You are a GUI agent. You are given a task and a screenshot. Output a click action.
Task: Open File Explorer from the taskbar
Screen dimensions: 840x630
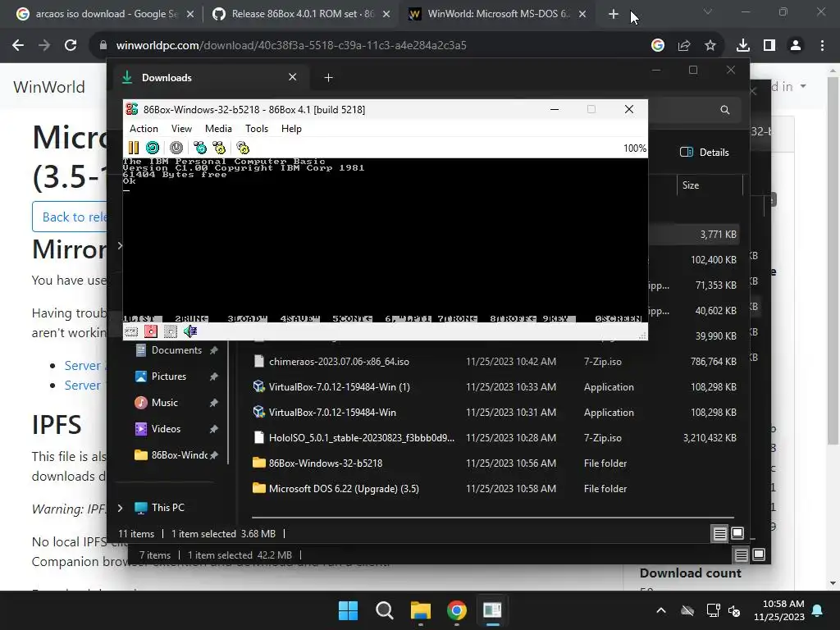click(x=421, y=610)
